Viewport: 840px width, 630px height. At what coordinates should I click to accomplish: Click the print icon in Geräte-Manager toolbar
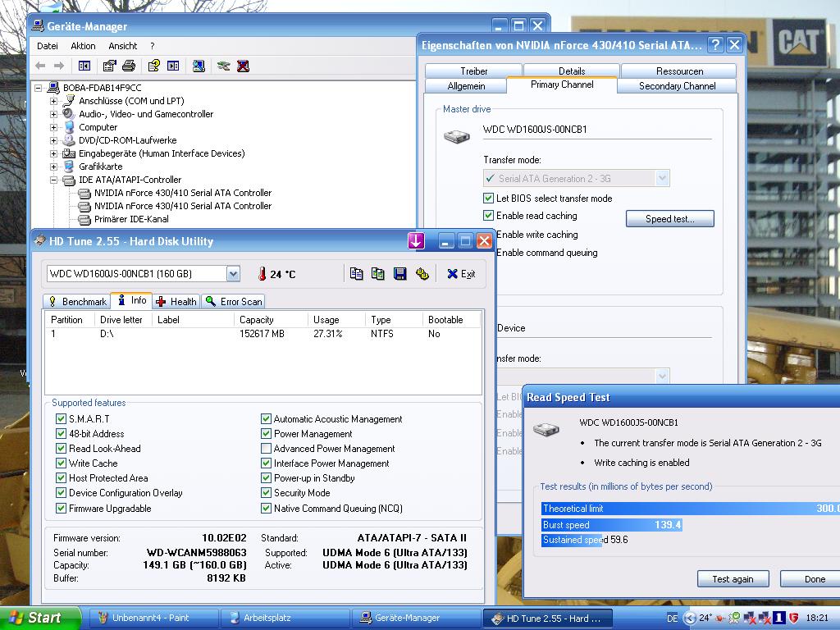point(129,66)
